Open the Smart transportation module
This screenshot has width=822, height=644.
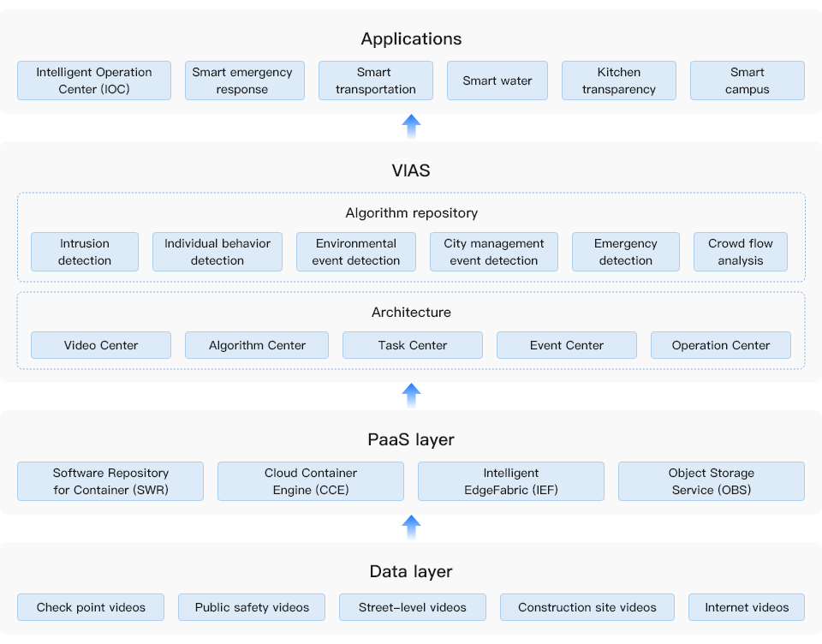[x=375, y=80]
